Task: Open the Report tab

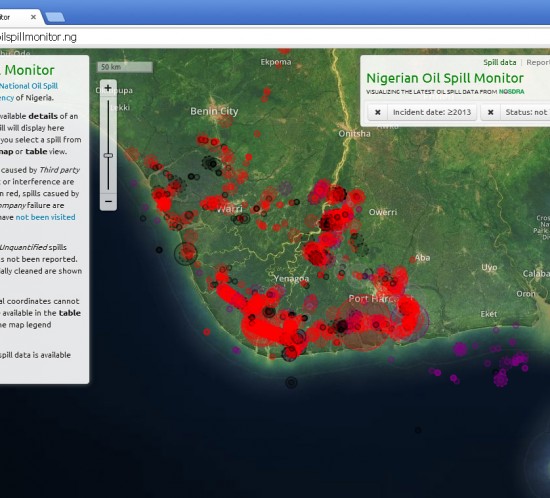Action: click(538, 62)
